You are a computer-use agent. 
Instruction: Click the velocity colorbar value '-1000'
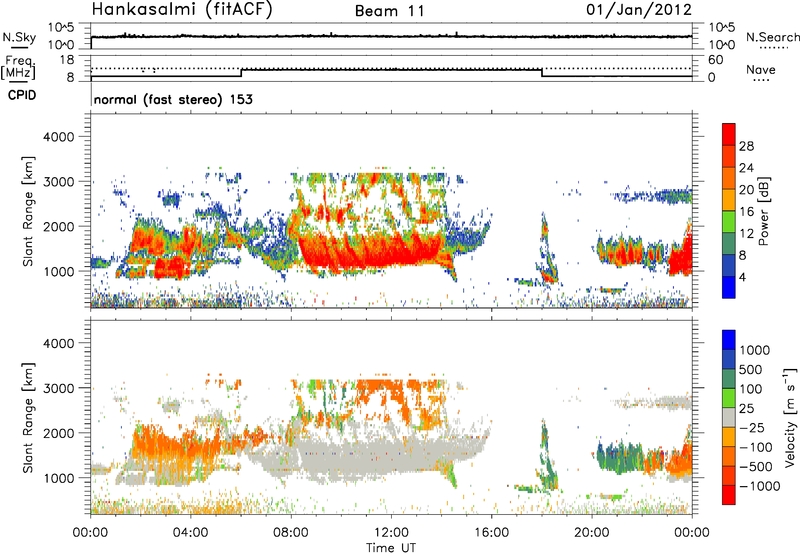759,486
